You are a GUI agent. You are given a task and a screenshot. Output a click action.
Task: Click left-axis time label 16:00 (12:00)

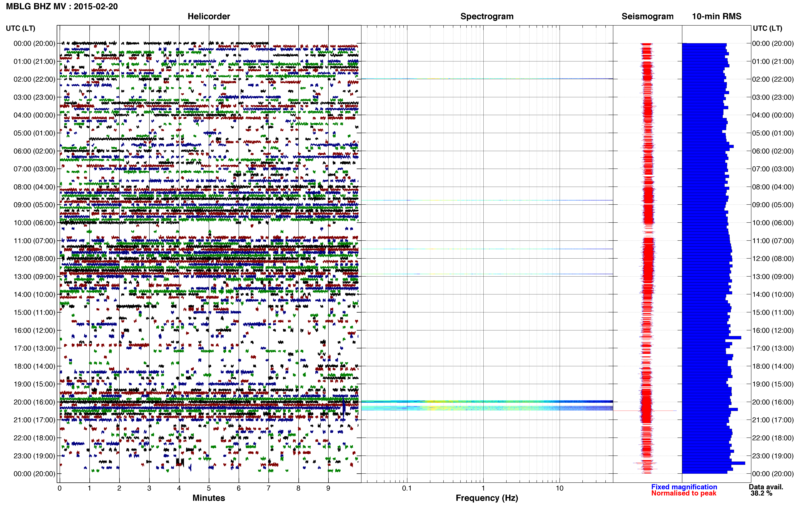pyautogui.click(x=34, y=330)
